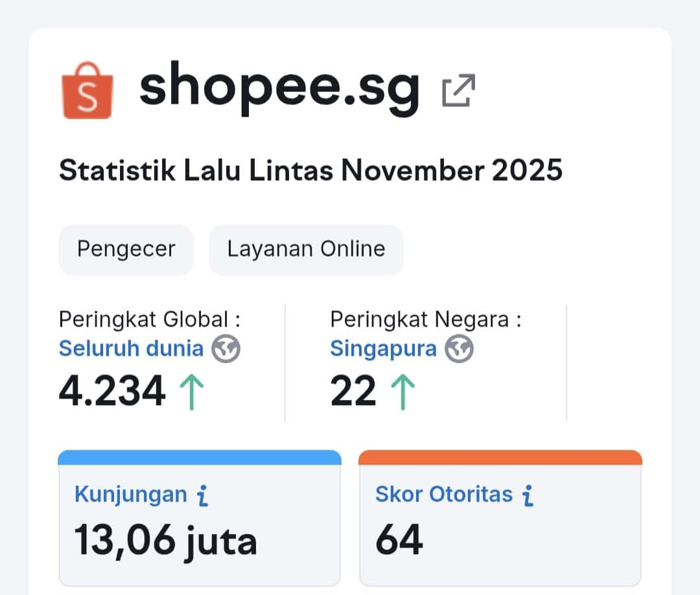Click the Shopee shopping bag logo
The image size is (700, 595).
tap(89, 91)
